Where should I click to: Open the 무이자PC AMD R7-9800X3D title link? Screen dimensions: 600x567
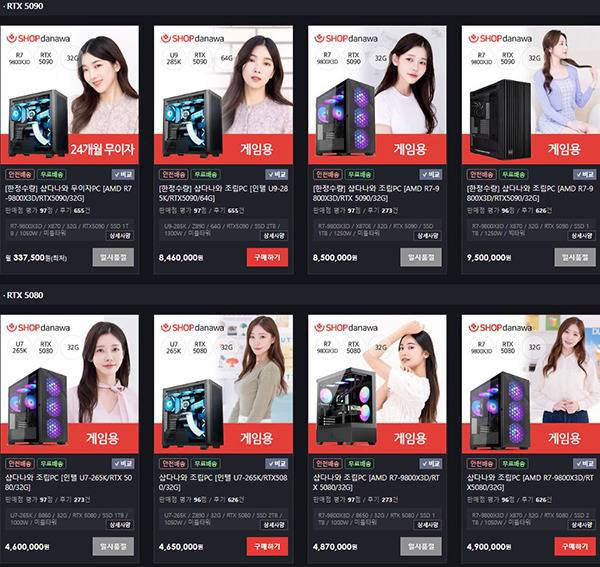pyautogui.click(x=68, y=193)
